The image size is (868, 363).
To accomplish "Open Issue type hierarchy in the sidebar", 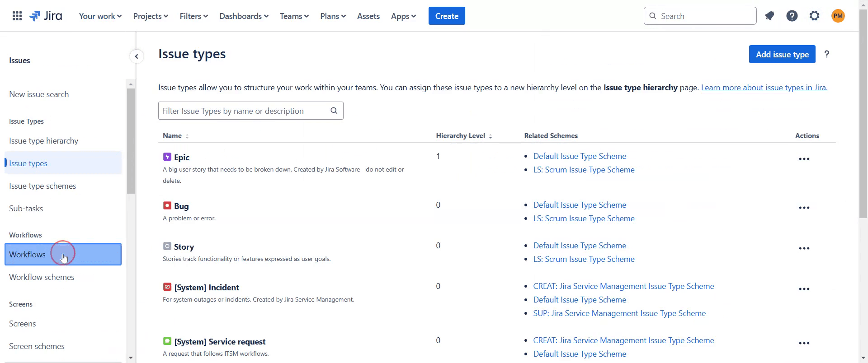I will [x=43, y=141].
